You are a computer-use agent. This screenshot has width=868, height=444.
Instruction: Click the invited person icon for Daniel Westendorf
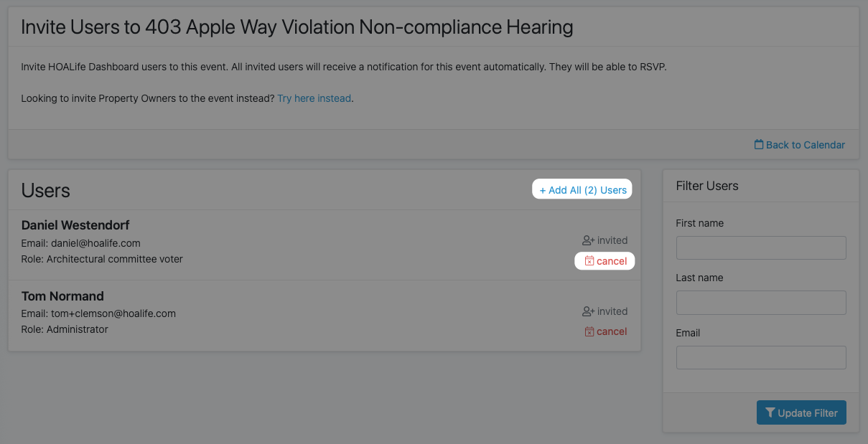pos(589,240)
